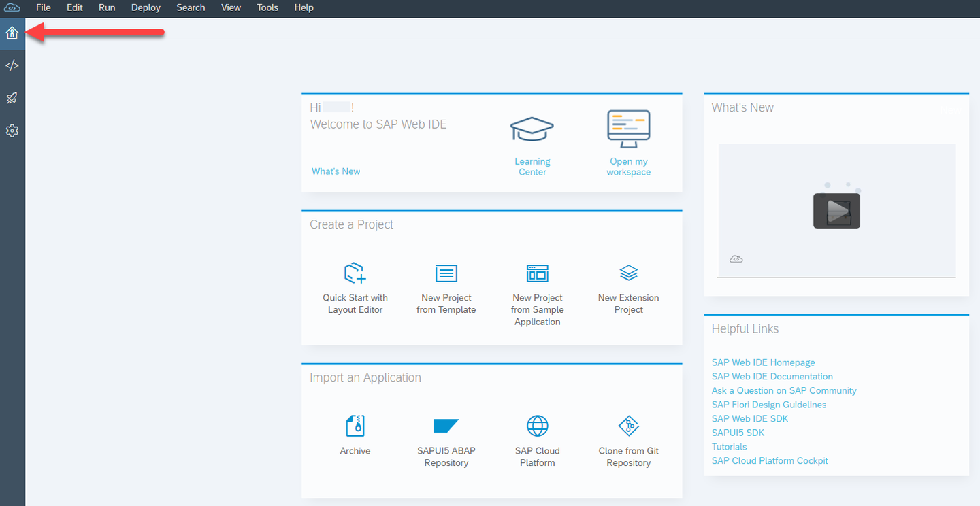This screenshot has height=506, width=980.
Task: Import from SAPUI5 ABAP Repository icon
Action: 446,426
